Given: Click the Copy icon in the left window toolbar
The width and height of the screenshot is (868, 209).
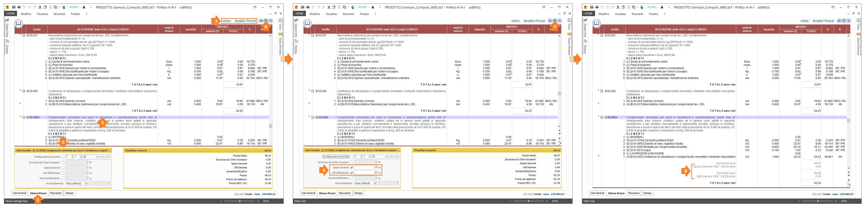Looking at the screenshot, I should coord(45,7).
